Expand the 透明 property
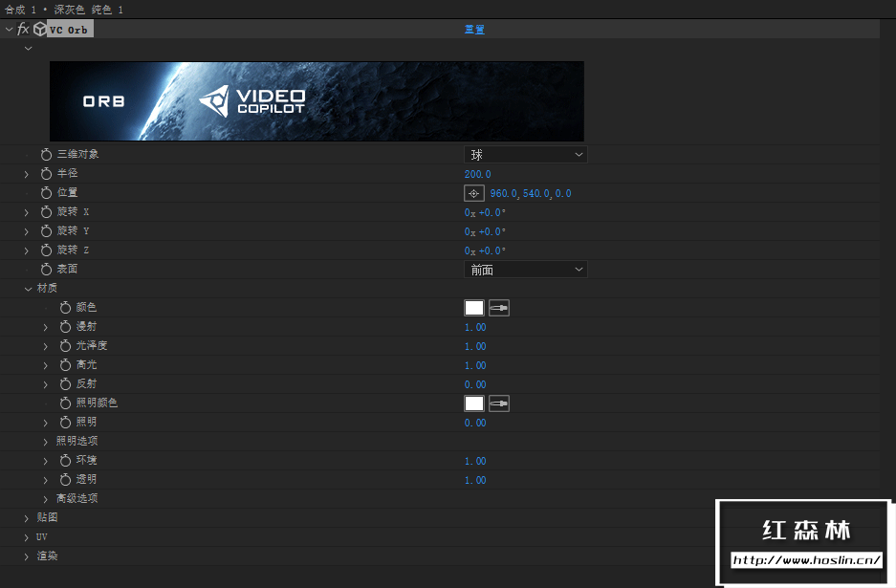Screen dimensions: 896x588 click(45, 480)
